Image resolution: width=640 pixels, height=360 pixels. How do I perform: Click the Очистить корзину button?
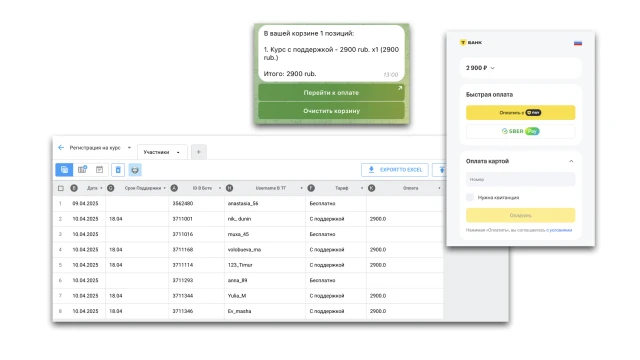click(x=331, y=111)
